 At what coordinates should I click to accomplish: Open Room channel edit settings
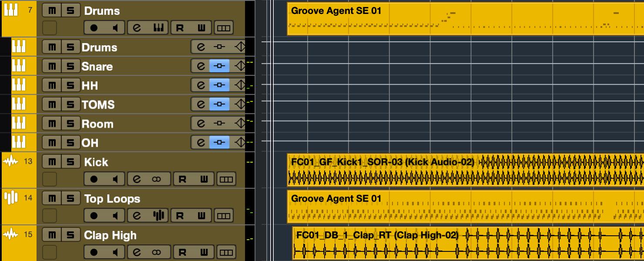coord(201,124)
